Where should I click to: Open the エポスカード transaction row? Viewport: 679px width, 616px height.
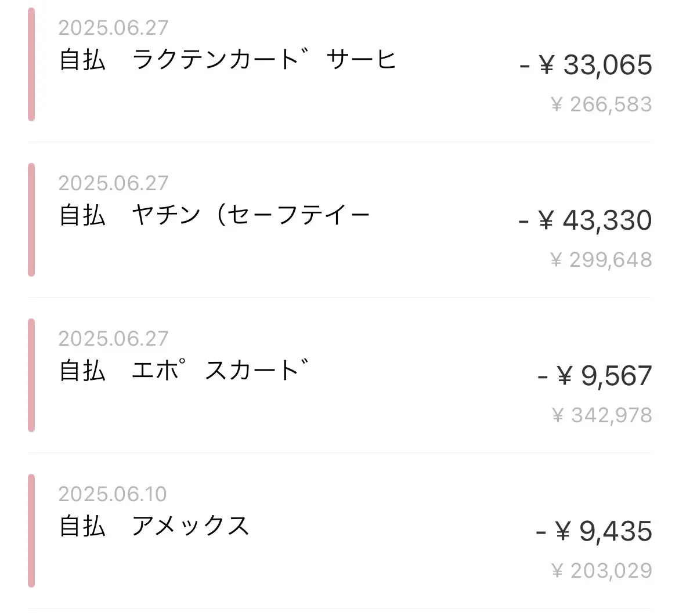(340, 375)
